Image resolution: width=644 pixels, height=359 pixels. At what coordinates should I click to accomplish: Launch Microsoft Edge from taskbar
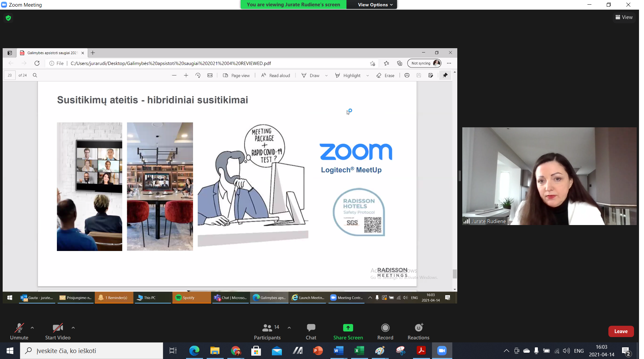click(x=194, y=351)
